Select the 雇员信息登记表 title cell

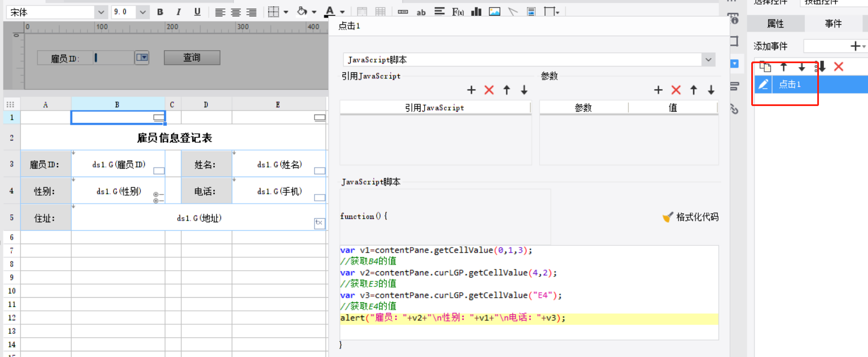[174, 138]
